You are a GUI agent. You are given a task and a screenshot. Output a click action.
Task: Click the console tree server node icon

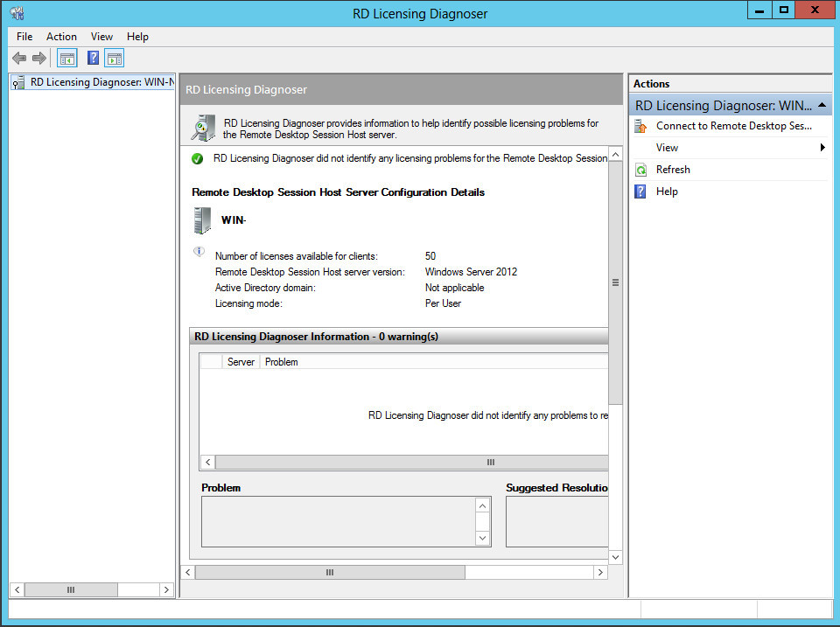point(18,82)
